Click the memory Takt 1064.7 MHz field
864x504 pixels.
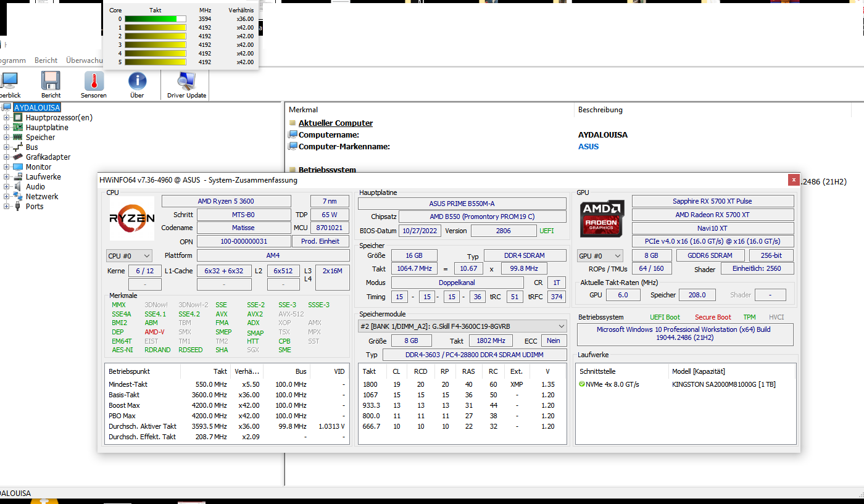tap(414, 269)
